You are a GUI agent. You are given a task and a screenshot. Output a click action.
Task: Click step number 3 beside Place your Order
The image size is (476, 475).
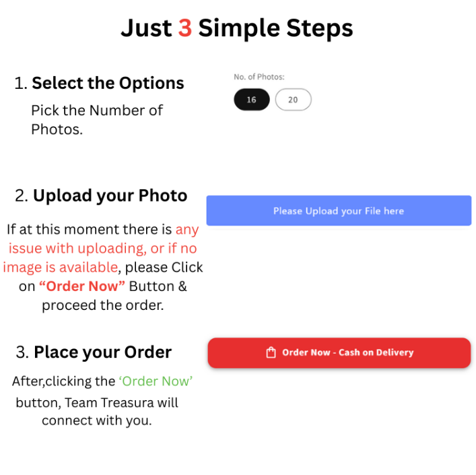[x=22, y=352]
